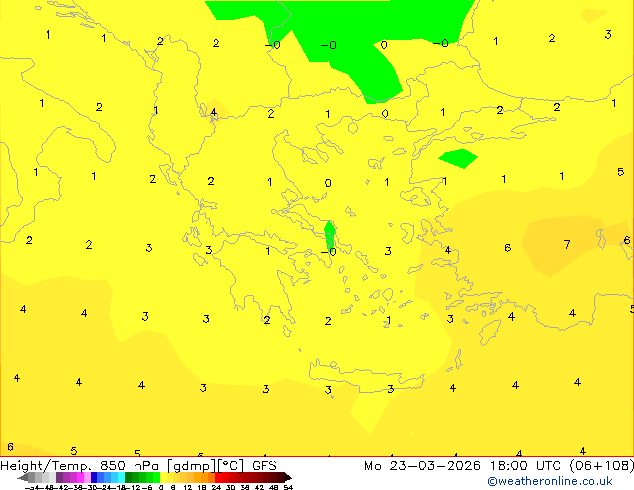Image resolution: width=634 pixels, height=490 pixels.
Task: Open the weatheronline.co.uk credit link
Action: (x=550, y=481)
